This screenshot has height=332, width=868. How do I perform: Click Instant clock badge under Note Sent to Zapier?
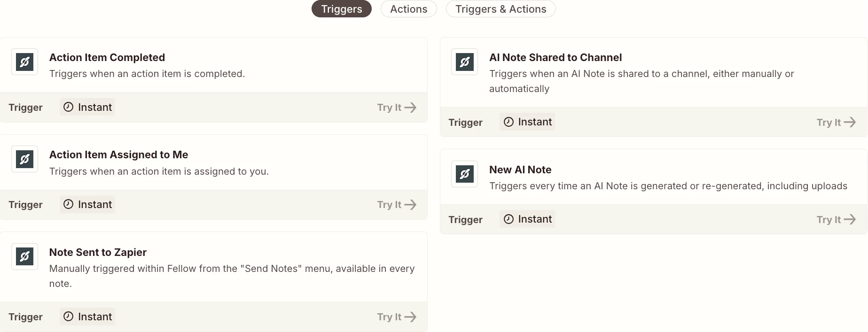point(87,317)
